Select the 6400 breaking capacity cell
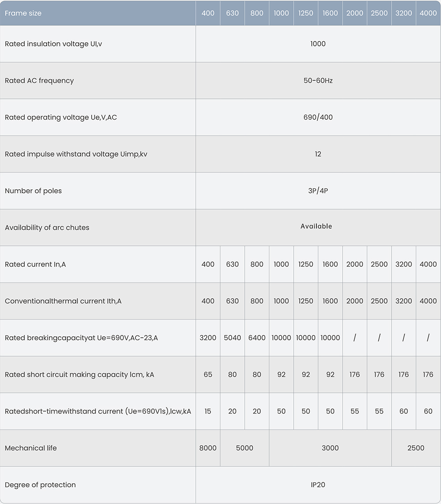441x504 pixels. (257, 338)
